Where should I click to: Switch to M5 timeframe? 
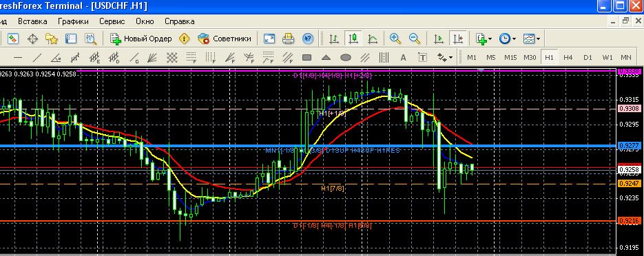(x=491, y=57)
